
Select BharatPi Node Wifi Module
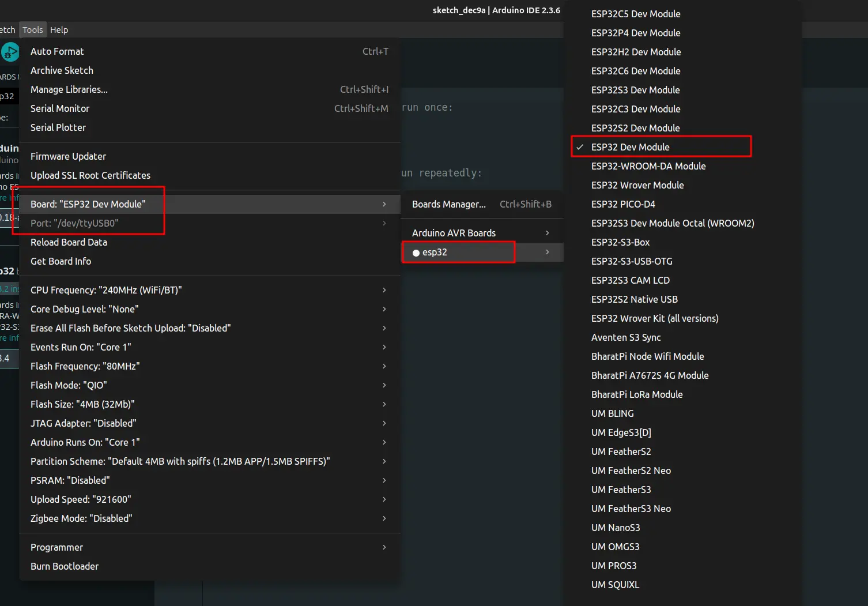pos(682,356)
